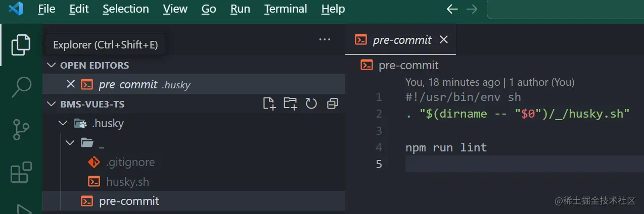Click New Folder icon in explorer header
Image resolution: width=644 pixels, height=214 pixels.
click(290, 104)
